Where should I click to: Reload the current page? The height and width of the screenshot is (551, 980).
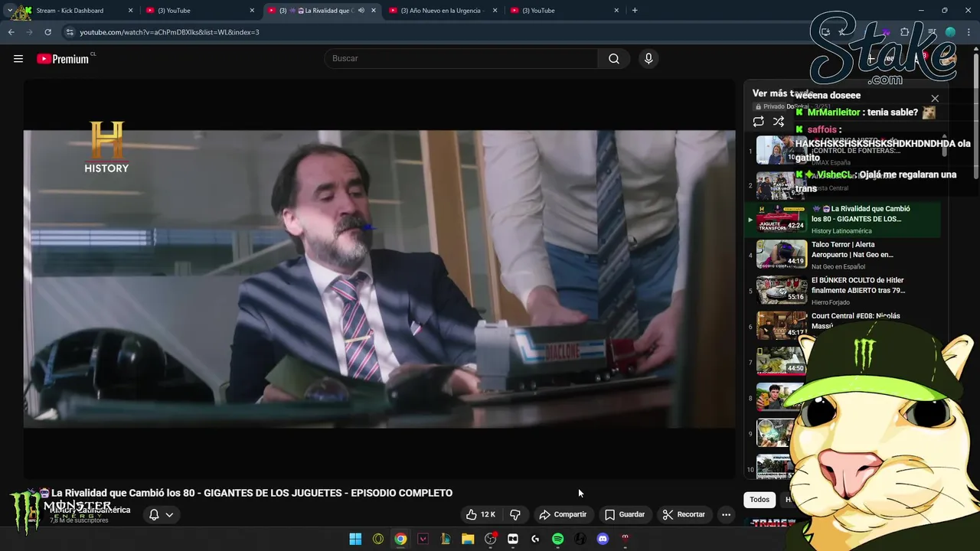[x=47, y=32]
